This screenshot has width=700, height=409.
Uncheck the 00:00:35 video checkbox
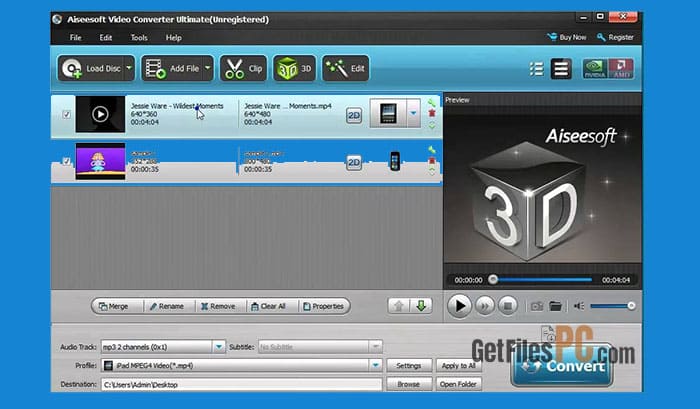(x=67, y=161)
